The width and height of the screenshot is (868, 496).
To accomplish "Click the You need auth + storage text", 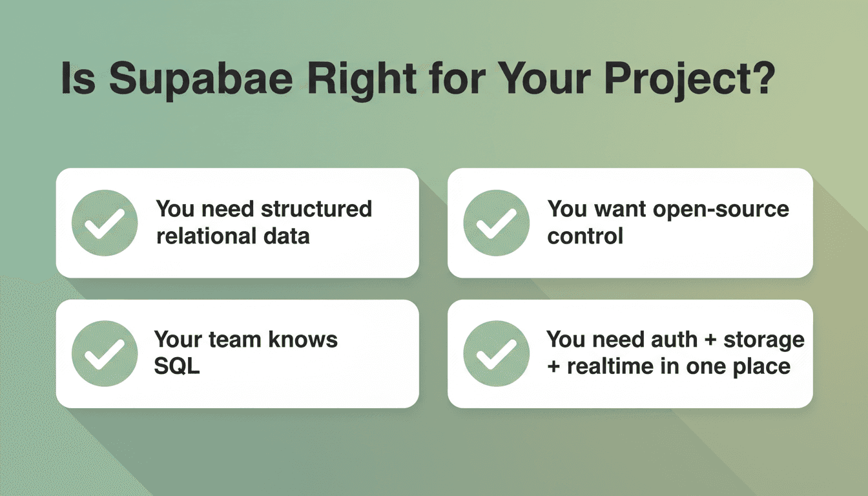I will (x=676, y=339).
